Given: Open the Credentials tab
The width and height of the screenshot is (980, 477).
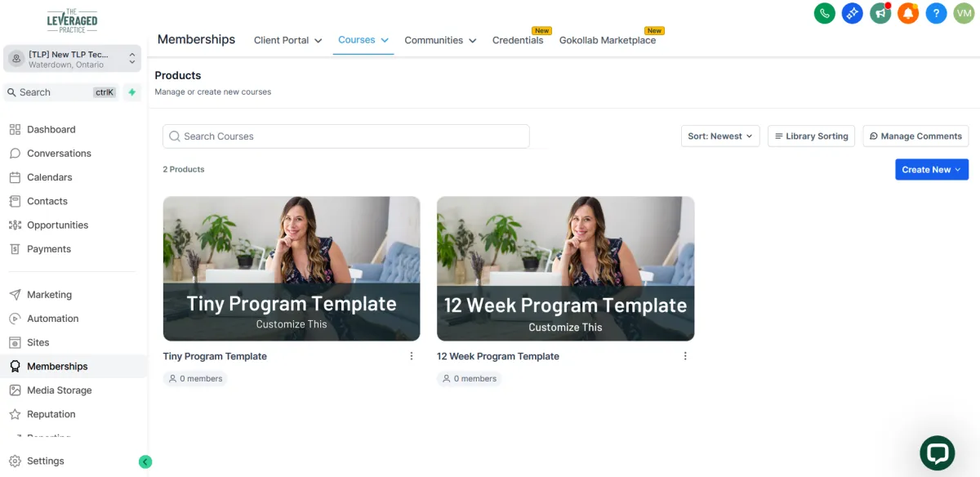Looking at the screenshot, I should tap(518, 40).
